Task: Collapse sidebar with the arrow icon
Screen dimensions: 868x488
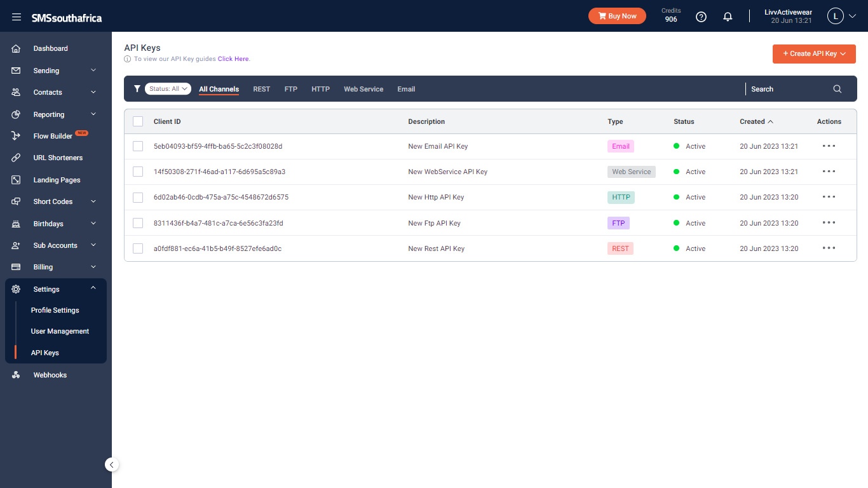Action: pos(112,464)
